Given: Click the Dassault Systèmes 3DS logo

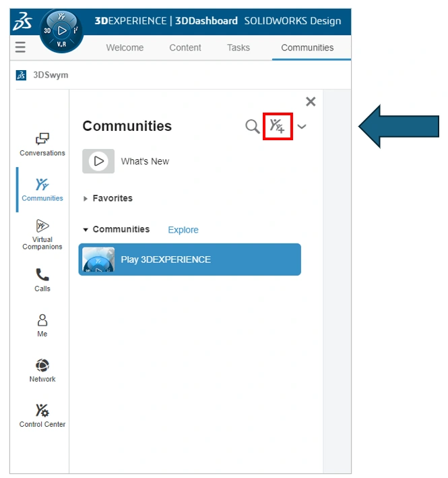Looking at the screenshot, I should [x=22, y=22].
